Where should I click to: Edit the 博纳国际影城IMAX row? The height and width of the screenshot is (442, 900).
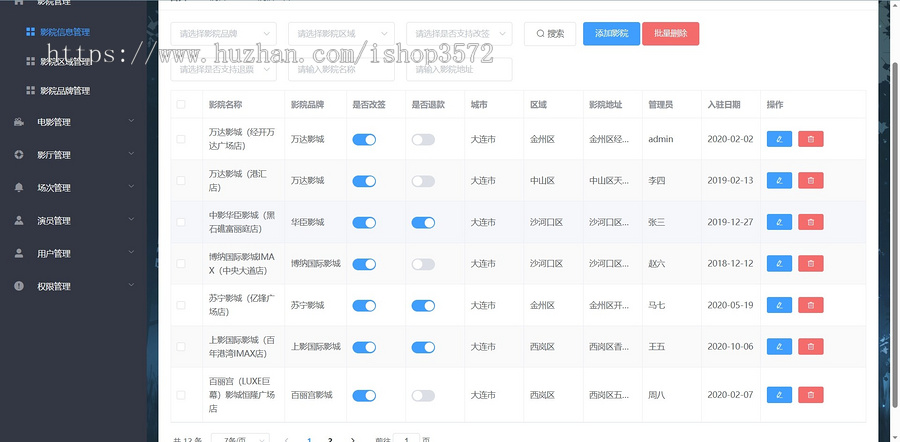779,263
